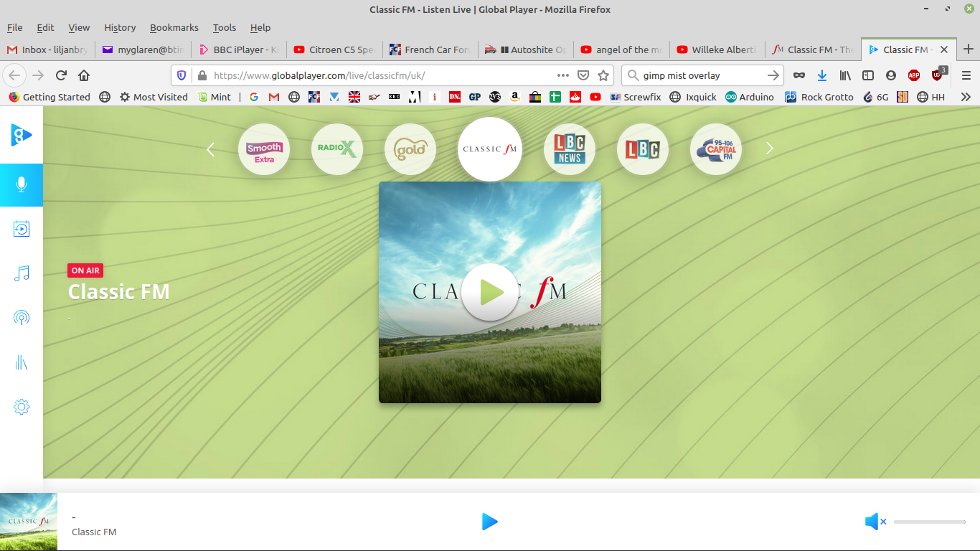Viewport: 980px width, 551px height.
Task: Switch to the Inbox Gmail tab
Action: (47, 50)
